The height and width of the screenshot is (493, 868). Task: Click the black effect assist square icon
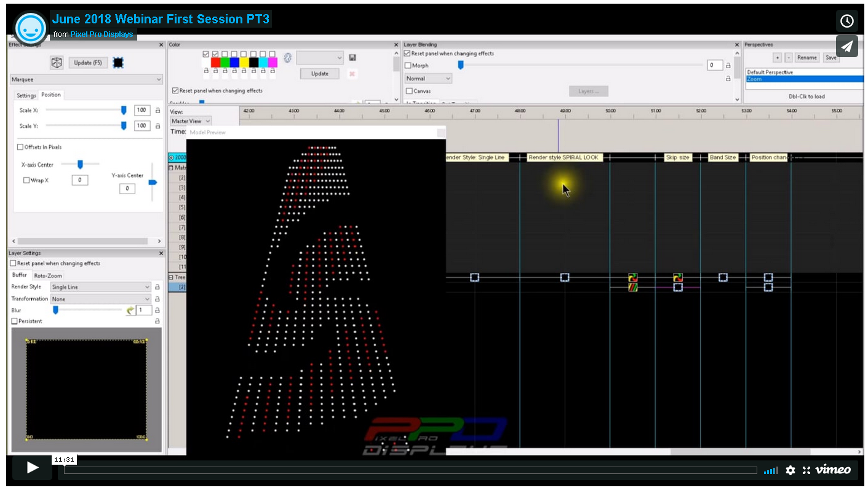118,63
